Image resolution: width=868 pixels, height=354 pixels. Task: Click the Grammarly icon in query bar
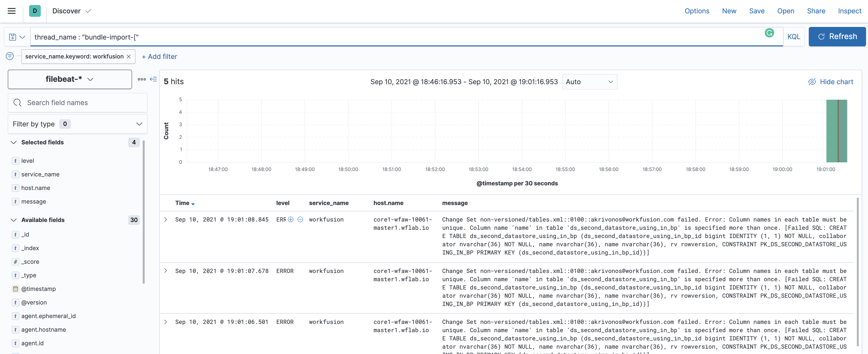pyautogui.click(x=769, y=33)
